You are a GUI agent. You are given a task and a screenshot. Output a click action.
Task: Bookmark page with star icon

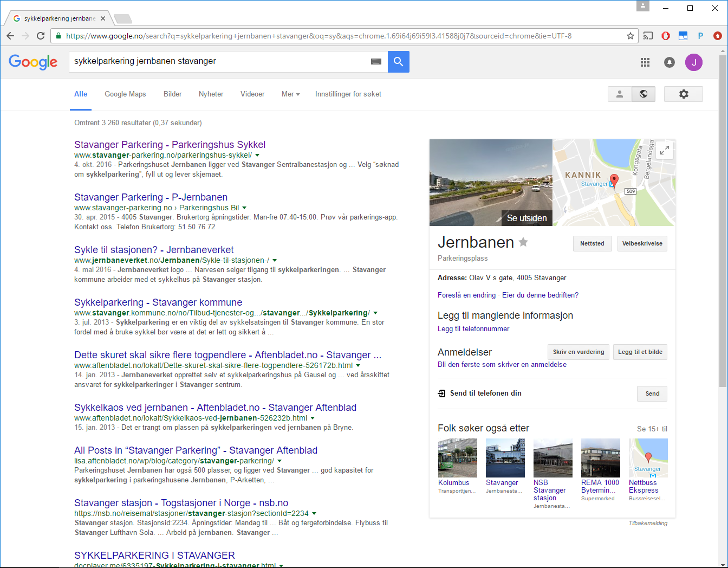[630, 36]
